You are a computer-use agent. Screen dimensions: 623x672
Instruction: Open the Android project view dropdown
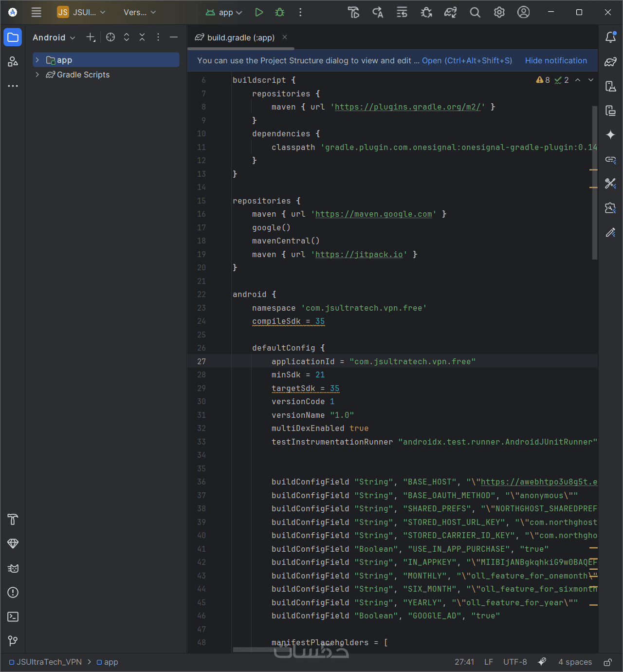pyautogui.click(x=54, y=37)
